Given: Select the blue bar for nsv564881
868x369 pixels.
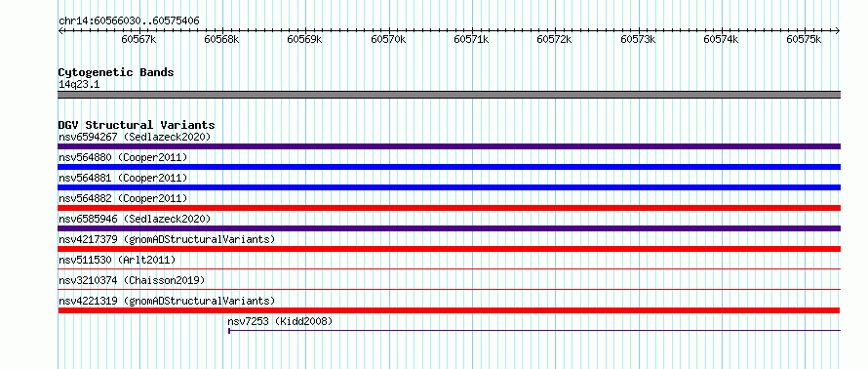Looking at the screenshot, I should (449, 187).
